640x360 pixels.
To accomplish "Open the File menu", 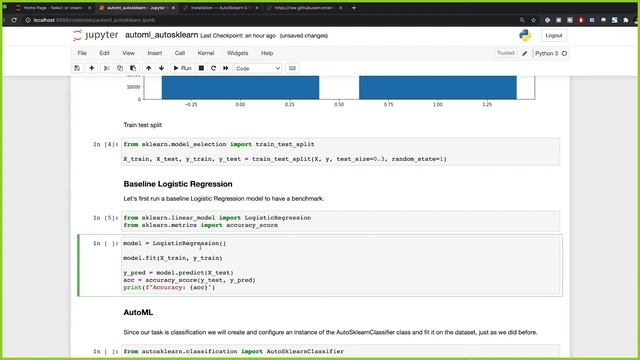I will pos(82,53).
